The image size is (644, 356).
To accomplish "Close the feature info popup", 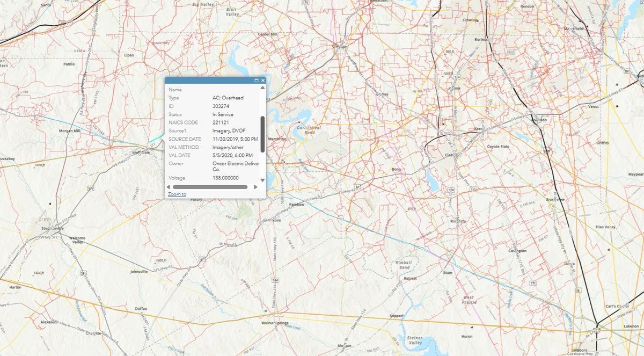I will (263, 80).
